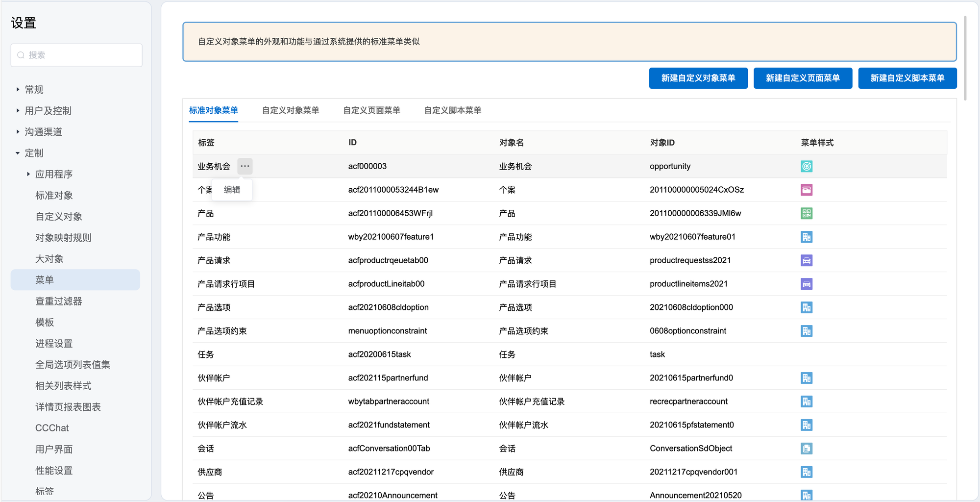The image size is (980, 502).
Task: Click the pink menu style icon for 个案
Action: pos(806,190)
